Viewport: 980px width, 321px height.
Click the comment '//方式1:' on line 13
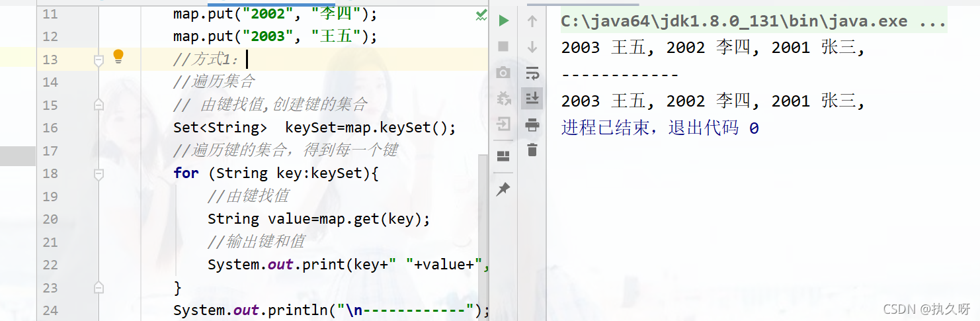point(206,60)
